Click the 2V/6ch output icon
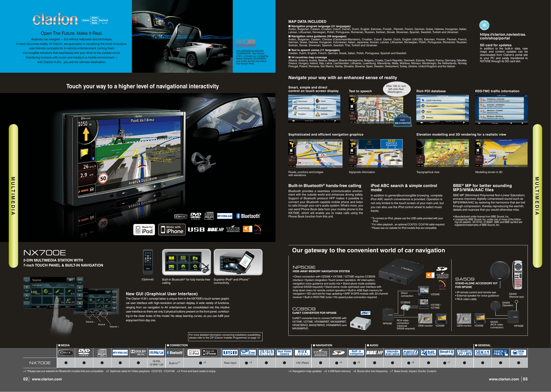The width and height of the screenshot is (551, 392). pos(266,353)
